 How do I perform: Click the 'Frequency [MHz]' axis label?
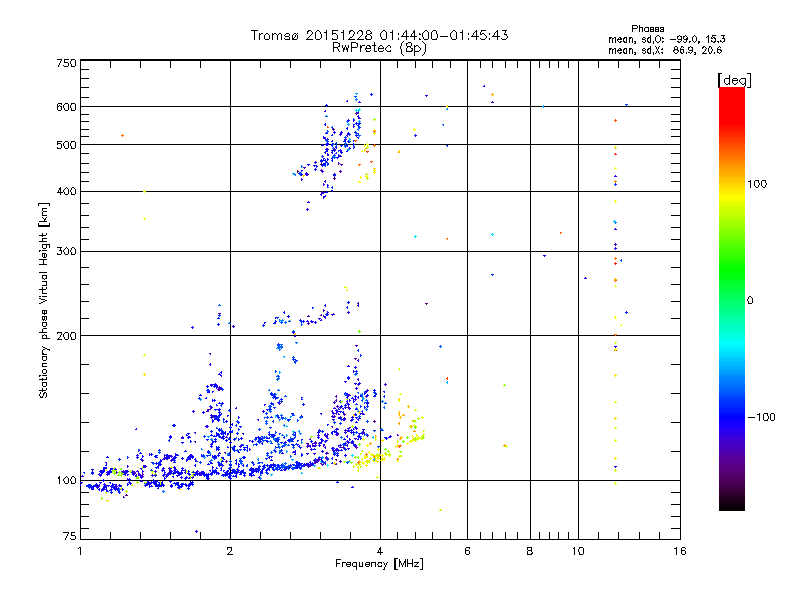click(x=379, y=564)
